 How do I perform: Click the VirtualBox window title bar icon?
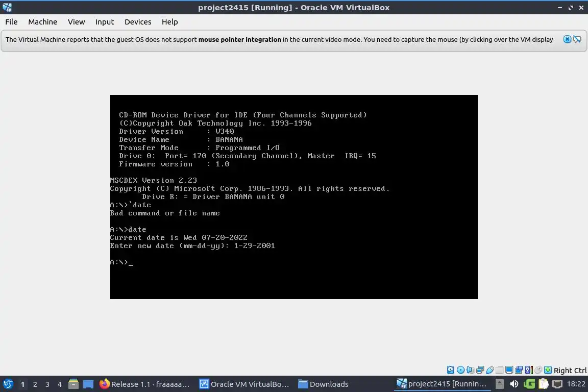point(7,7)
